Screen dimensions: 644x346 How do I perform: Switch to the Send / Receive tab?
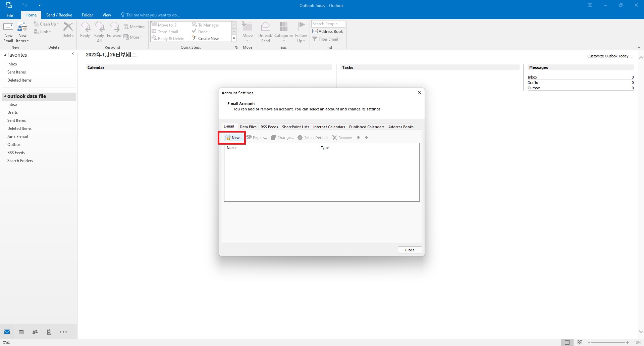point(59,15)
